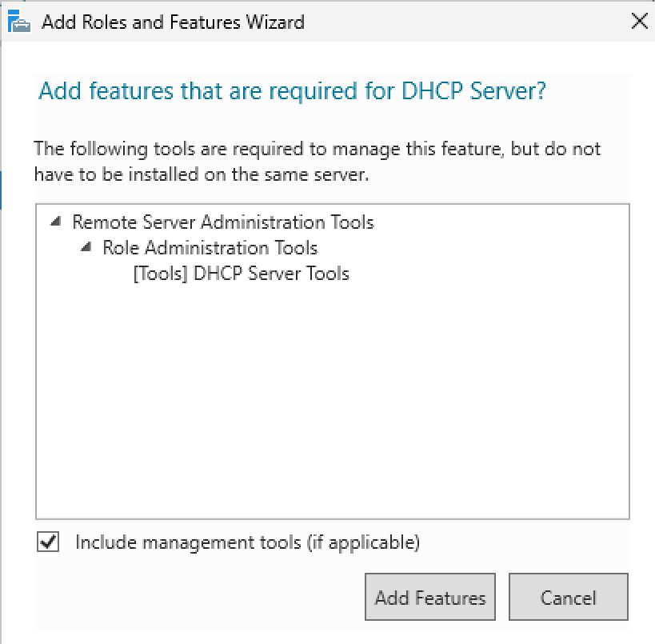
Task: Click the blank area right of the checkbox label
Action: pyautogui.click(x=528, y=542)
